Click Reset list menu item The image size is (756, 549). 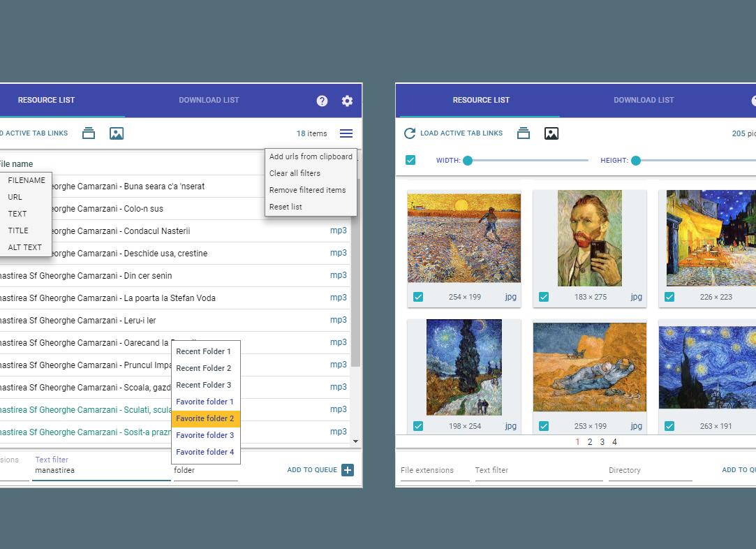click(311, 207)
